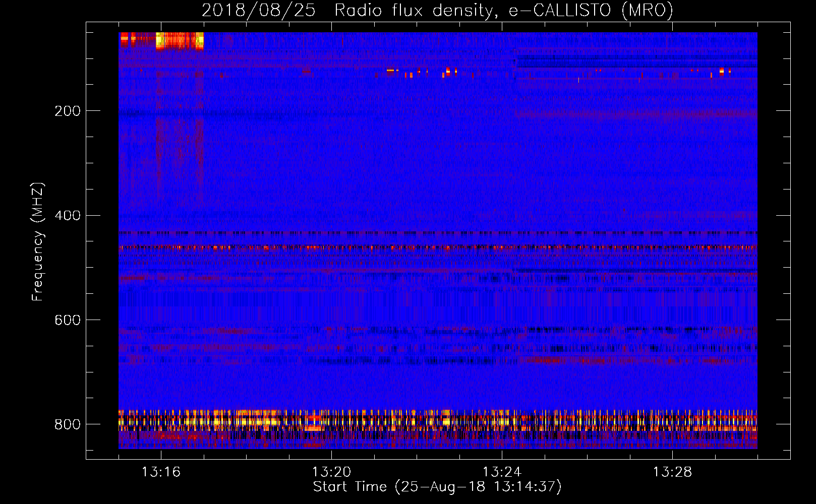Click the red dashed band above 500 MHz
Screen dimensions: 816x504
tap(438, 247)
